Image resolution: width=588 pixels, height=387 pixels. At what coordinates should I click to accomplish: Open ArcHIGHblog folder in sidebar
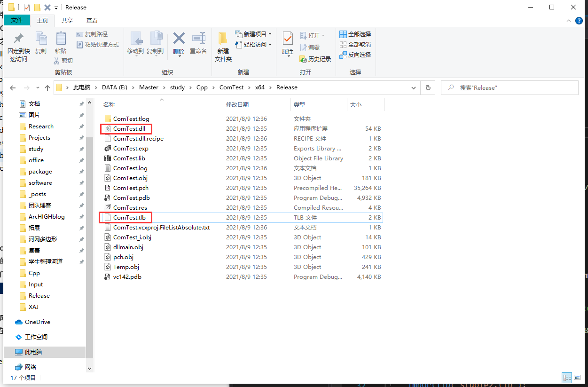pos(47,217)
